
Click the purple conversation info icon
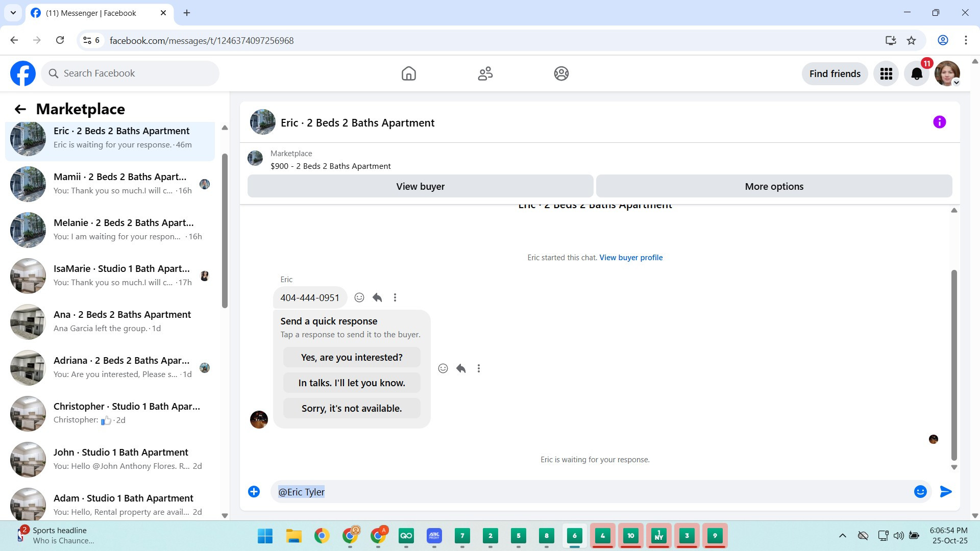click(939, 122)
